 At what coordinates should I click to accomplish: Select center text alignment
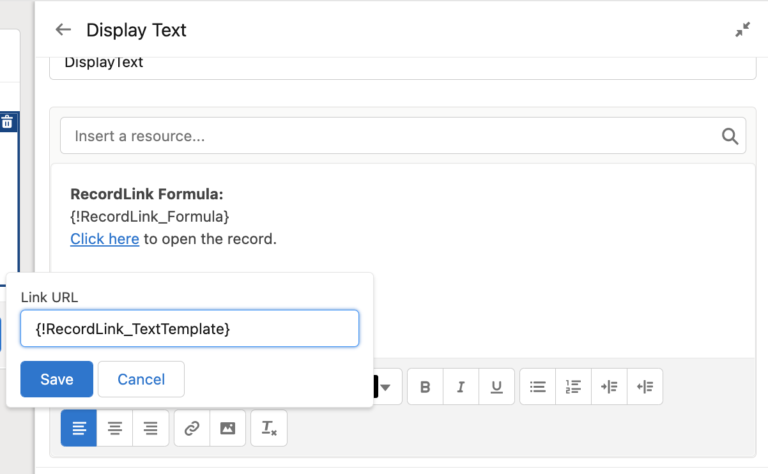pos(115,428)
